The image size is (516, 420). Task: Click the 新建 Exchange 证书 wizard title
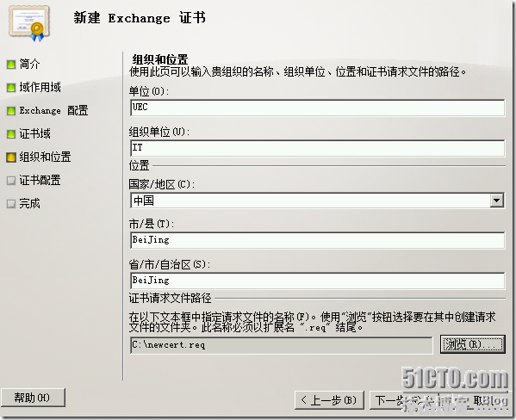coord(140,18)
